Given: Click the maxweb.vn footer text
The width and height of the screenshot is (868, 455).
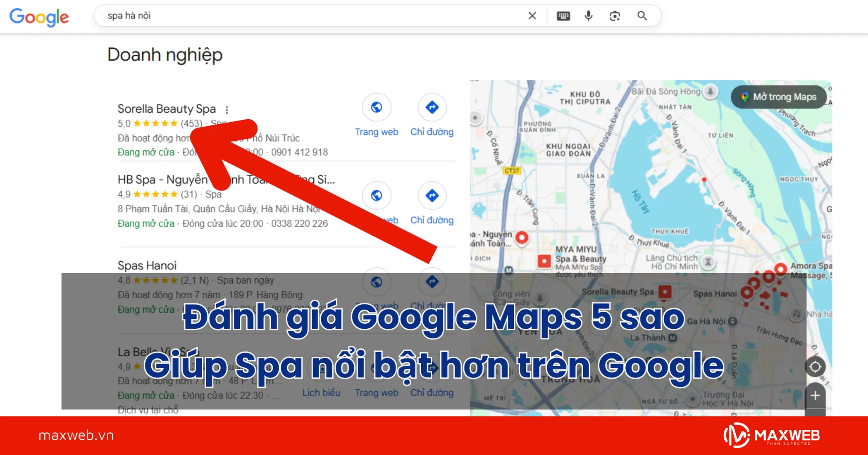Looking at the screenshot, I should pos(76,435).
